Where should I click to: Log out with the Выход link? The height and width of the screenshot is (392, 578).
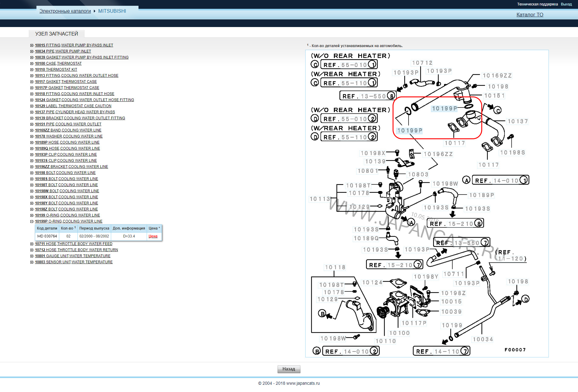(566, 4)
